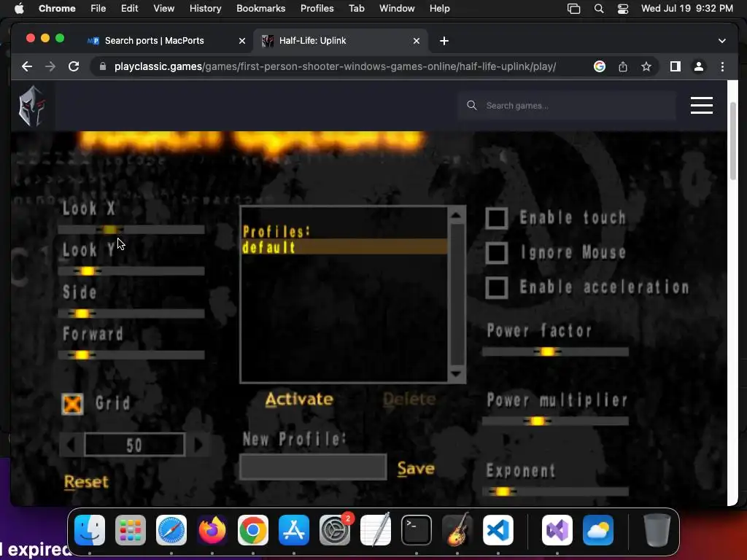747x560 pixels.
Task: Increase grid value with right arrow
Action: coord(198,446)
